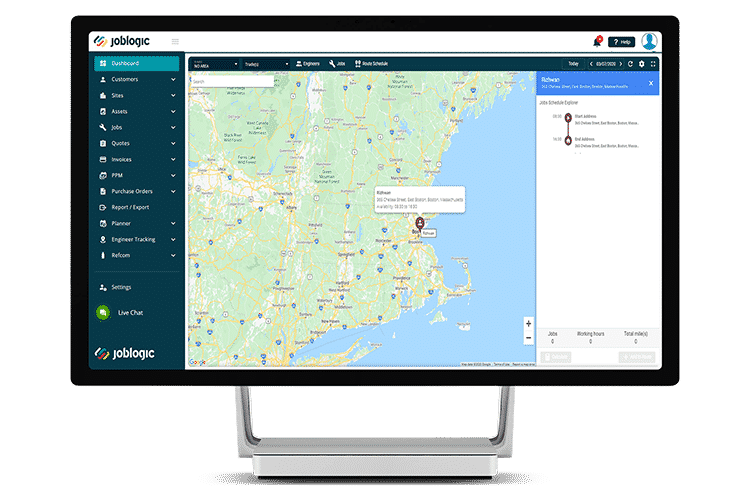Zoom out on the map
The width and height of the screenshot is (752, 502).
coord(529,338)
